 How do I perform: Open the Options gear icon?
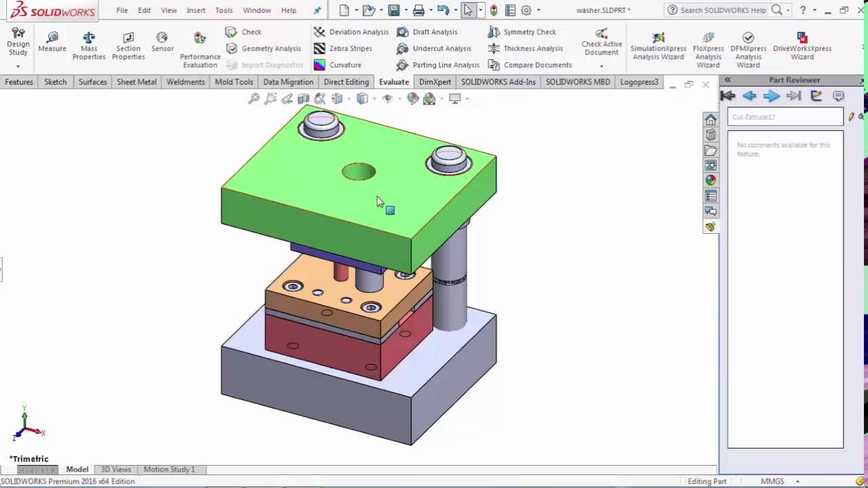click(526, 10)
